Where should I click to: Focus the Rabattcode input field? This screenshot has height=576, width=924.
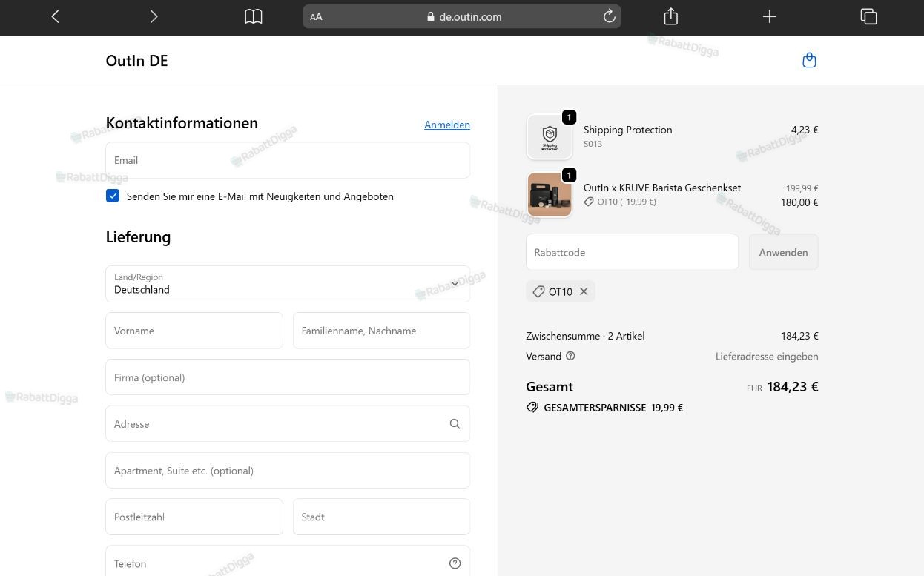pos(632,252)
